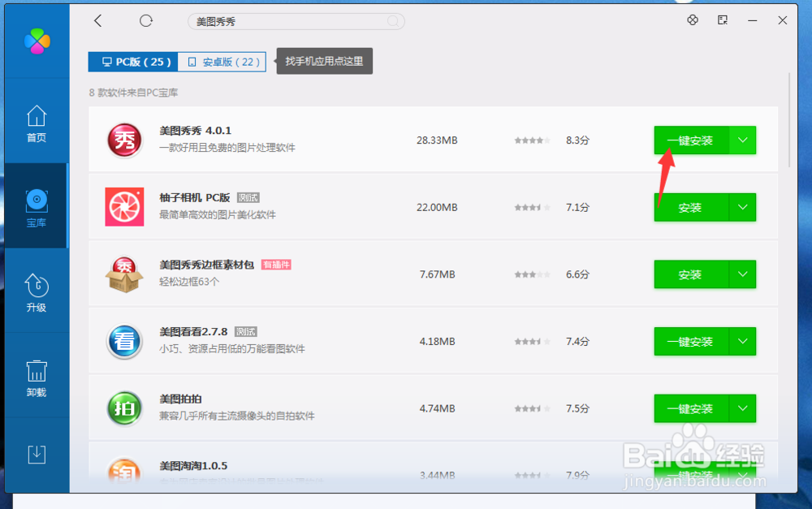812x509 pixels.
Task: Click the 测试 tag beside 美图看看2.7.8
Action: click(246, 332)
